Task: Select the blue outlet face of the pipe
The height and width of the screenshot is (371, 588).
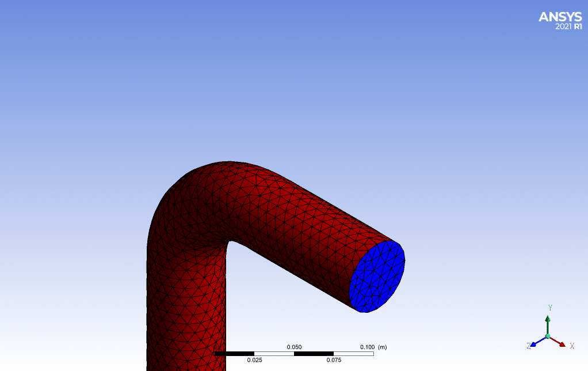Action: pos(377,277)
